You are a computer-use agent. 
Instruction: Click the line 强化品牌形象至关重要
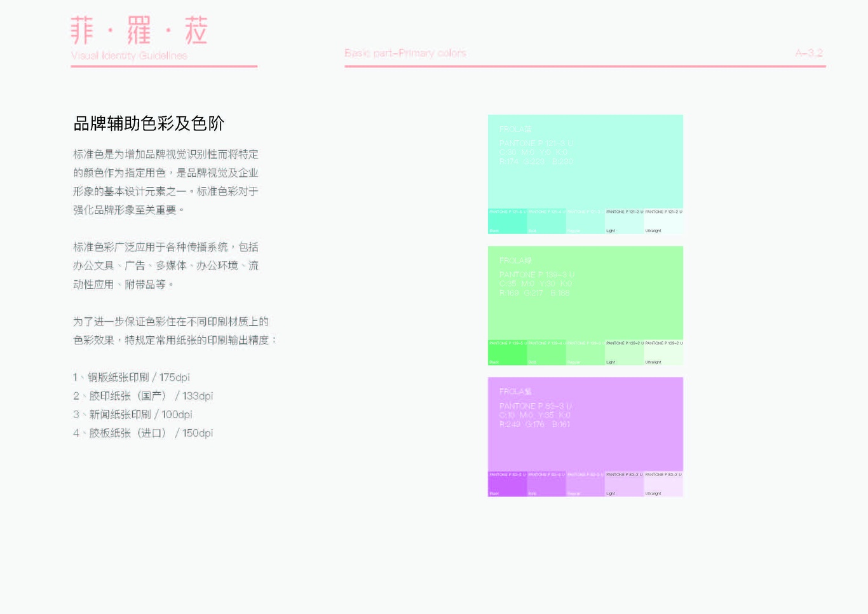[x=128, y=210]
